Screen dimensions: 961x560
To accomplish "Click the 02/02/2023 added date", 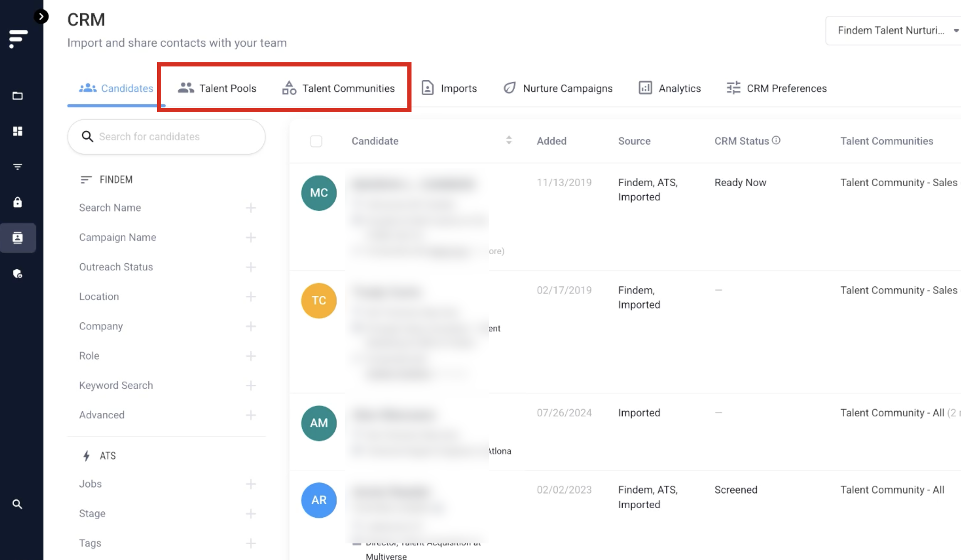I will tap(564, 490).
